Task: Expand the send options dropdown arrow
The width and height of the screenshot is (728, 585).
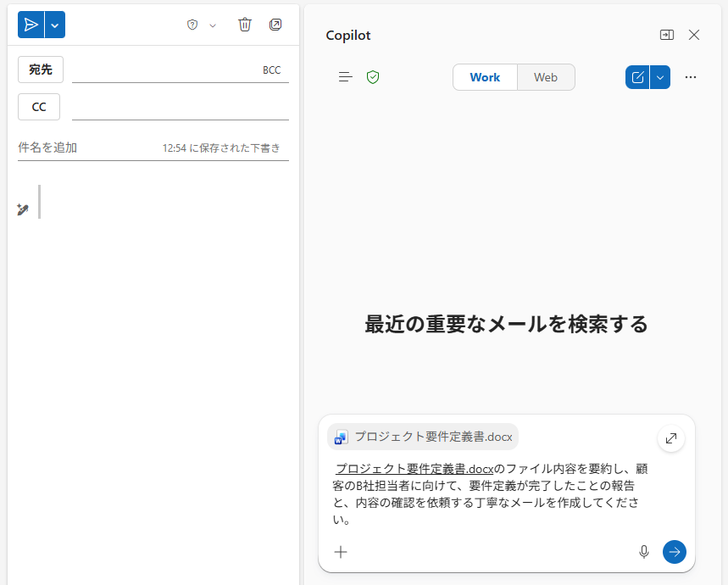Action: tap(55, 25)
